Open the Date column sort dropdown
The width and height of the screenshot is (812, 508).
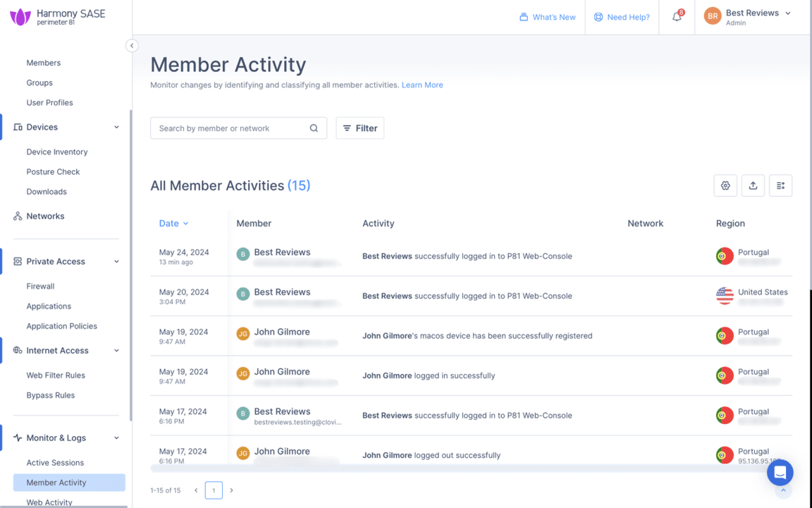(173, 223)
